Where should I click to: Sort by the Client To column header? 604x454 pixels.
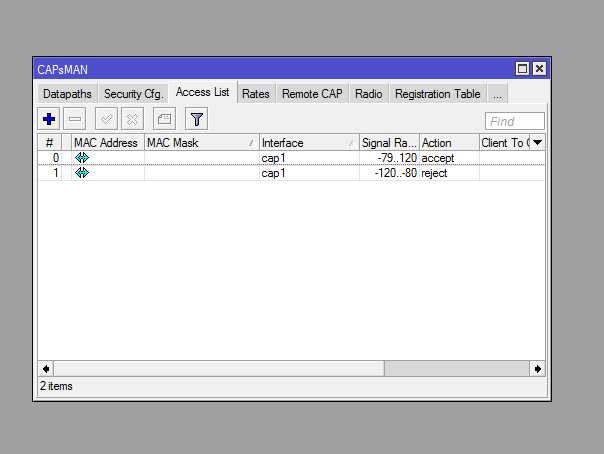coord(505,143)
